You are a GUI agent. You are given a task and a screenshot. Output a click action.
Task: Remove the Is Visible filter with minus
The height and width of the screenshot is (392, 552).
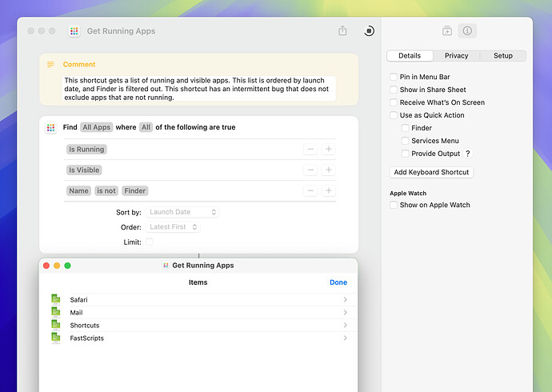point(310,170)
